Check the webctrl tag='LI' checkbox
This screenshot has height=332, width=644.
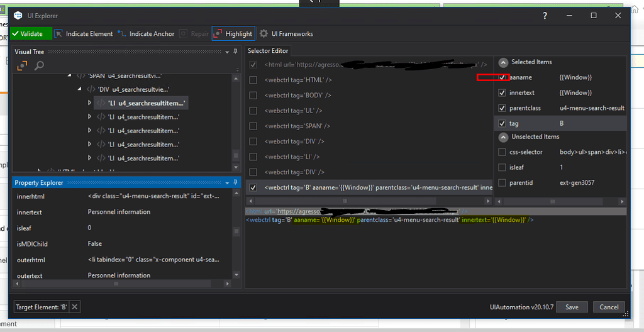pos(253,157)
